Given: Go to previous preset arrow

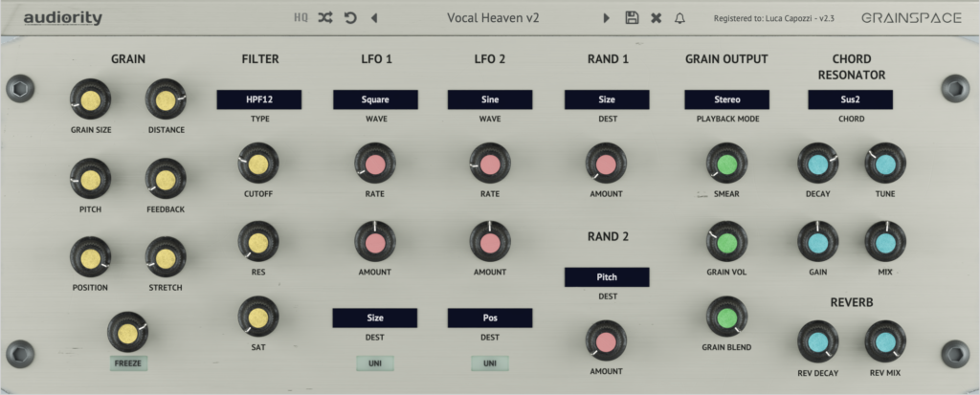Looking at the screenshot, I should point(374,18).
